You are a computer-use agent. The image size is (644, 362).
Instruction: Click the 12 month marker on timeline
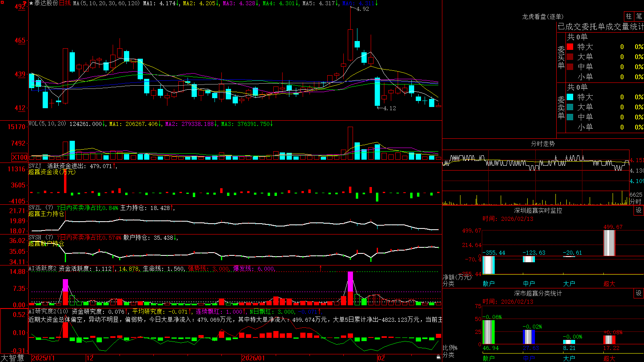pyautogui.click(x=90, y=358)
